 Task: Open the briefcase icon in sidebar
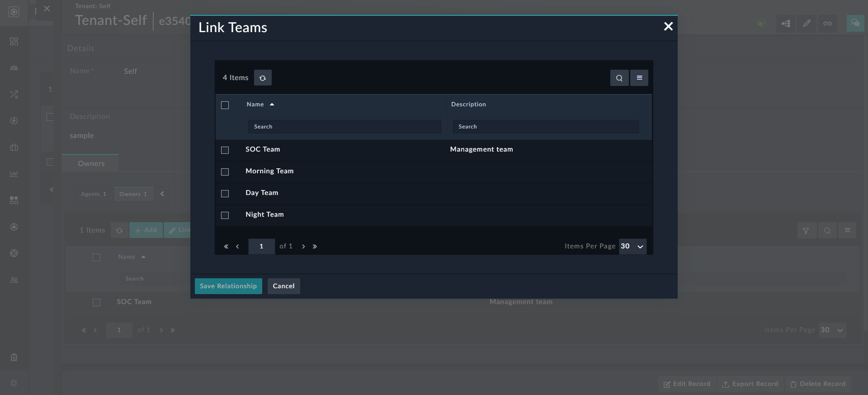tap(14, 147)
